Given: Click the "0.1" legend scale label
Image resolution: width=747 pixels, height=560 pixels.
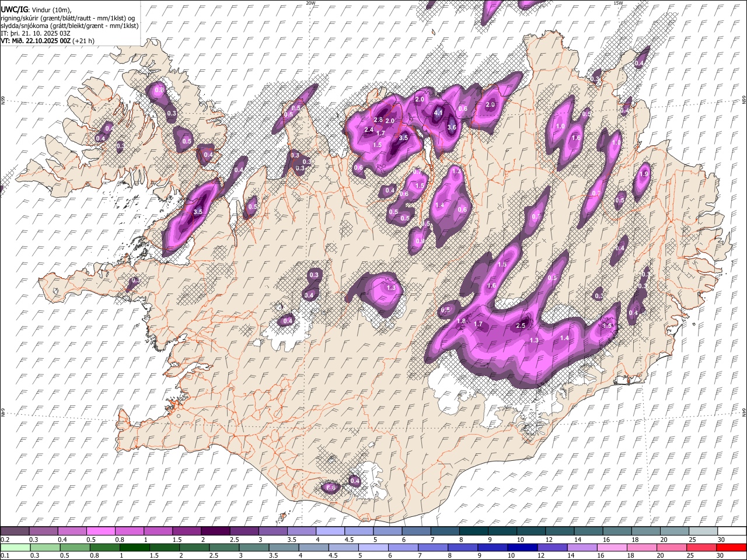Looking at the screenshot, I should click(x=5, y=555).
